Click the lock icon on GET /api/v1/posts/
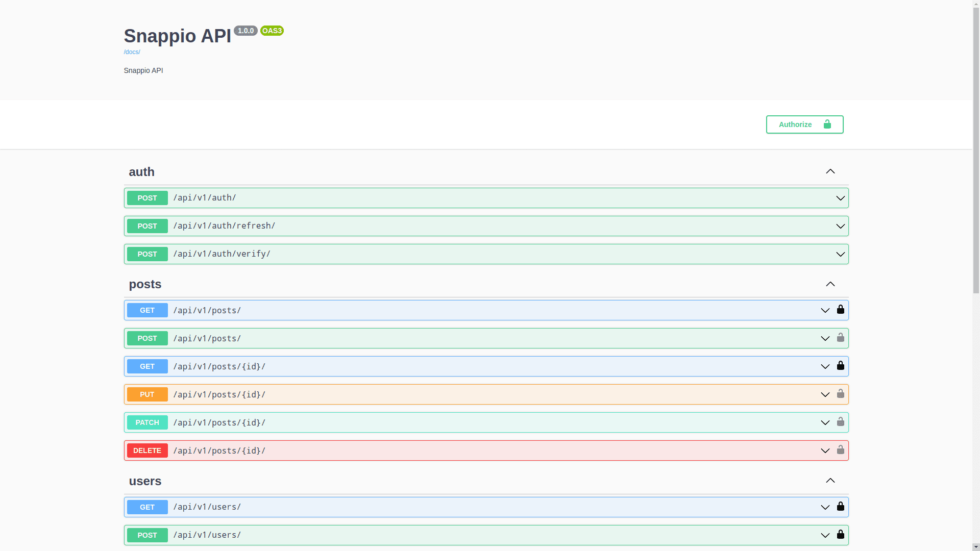The width and height of the screenshot is (980, 551). pos(841,310)
